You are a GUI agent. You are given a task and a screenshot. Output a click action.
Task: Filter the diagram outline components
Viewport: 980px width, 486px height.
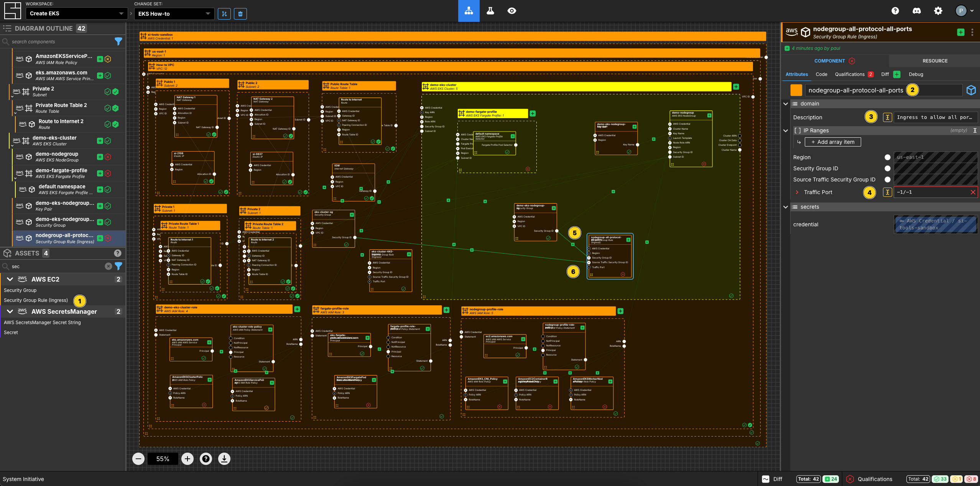tap(118, 41)
